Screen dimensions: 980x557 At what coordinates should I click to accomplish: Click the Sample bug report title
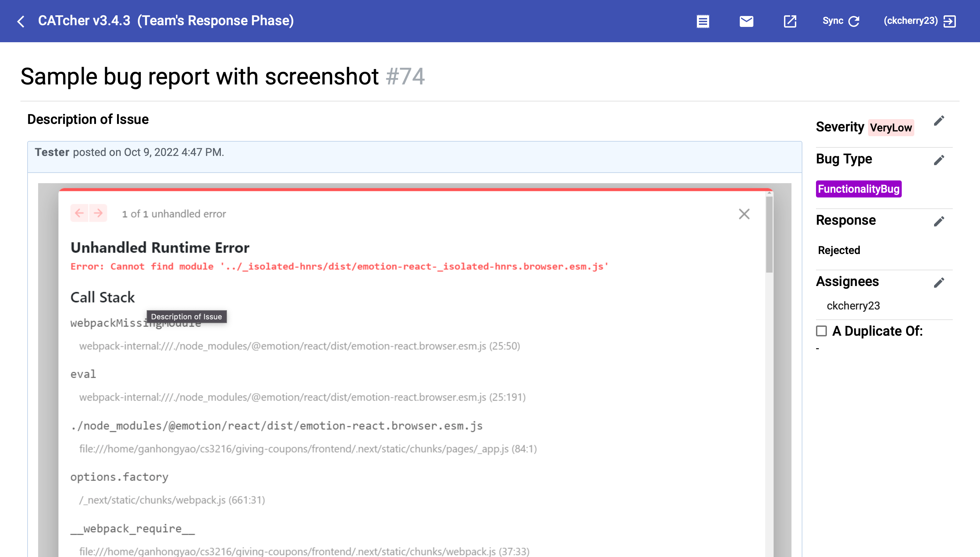click(x=199, y=76)
